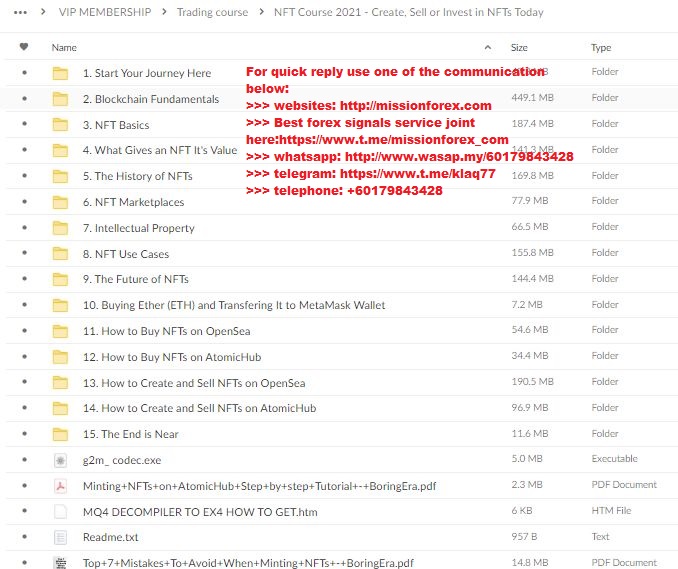
Task: Open 13. How to Create and Sell NFTs on OpenSea
Action: point(194,383)
